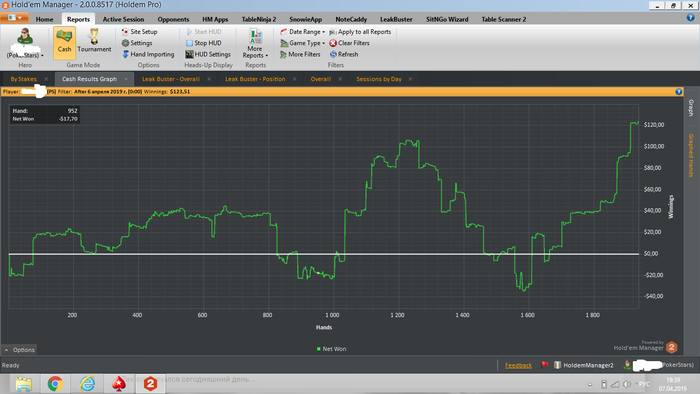Expand the Options panel below graph
Image resolution: width=700 pixels, height=394 pixels.
click(19, 350)
